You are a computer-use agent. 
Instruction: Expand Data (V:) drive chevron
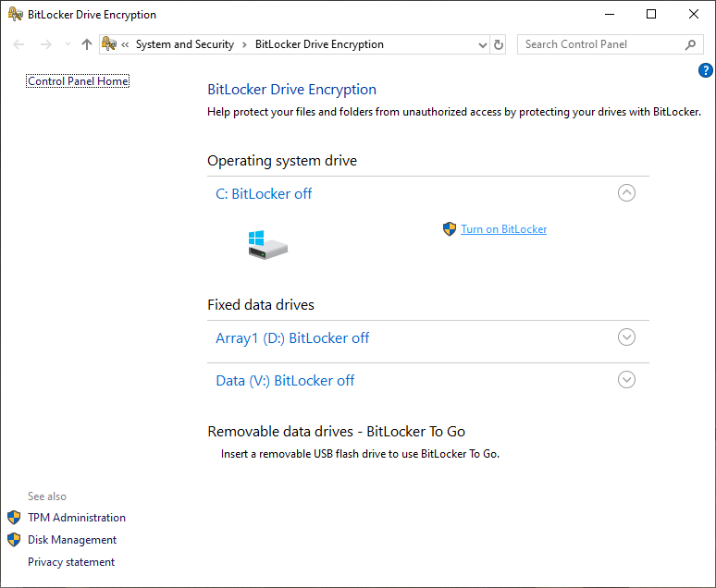[x=626, y=379]
